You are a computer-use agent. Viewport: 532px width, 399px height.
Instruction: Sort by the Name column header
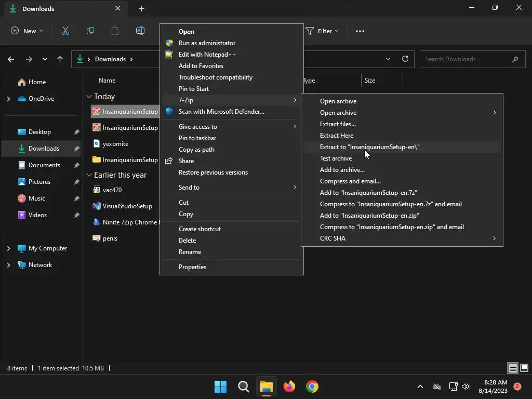(x=107, y=81)
